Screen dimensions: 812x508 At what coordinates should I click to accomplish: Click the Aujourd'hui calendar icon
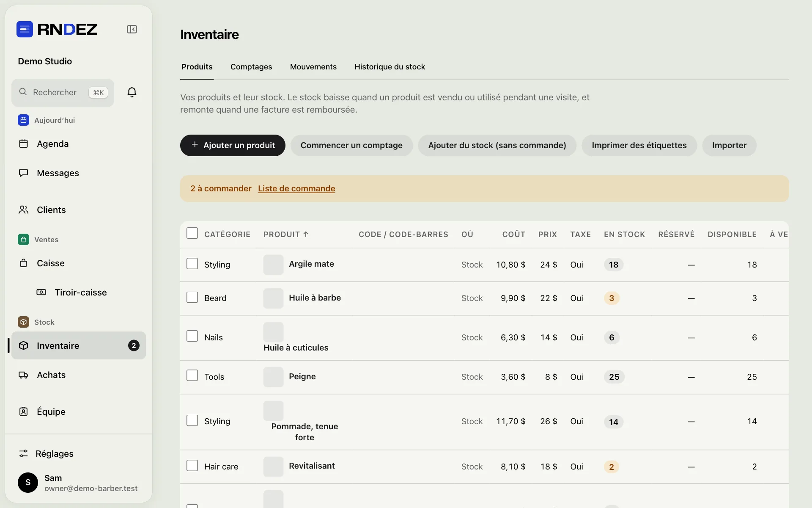(24, 120)
